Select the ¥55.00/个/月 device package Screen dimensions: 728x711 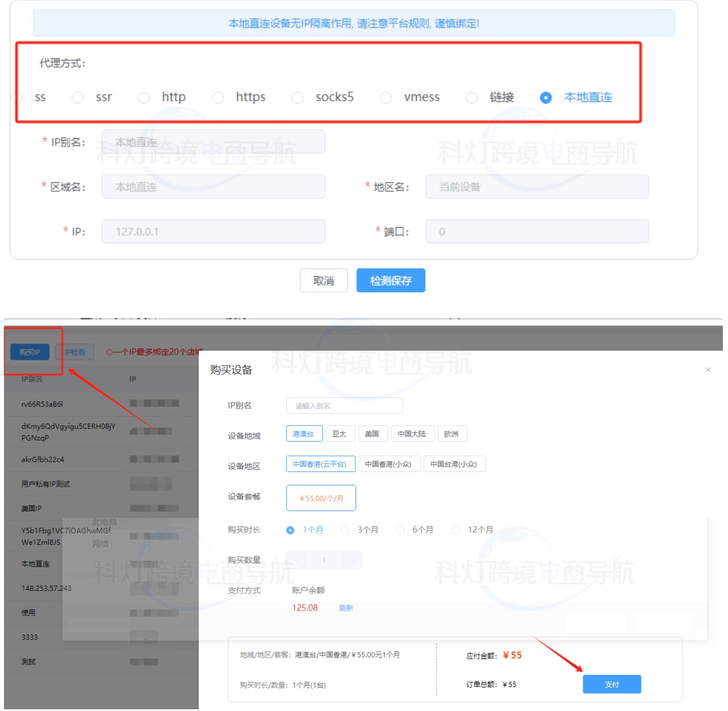pyautogui.click(x=320, y=498)
